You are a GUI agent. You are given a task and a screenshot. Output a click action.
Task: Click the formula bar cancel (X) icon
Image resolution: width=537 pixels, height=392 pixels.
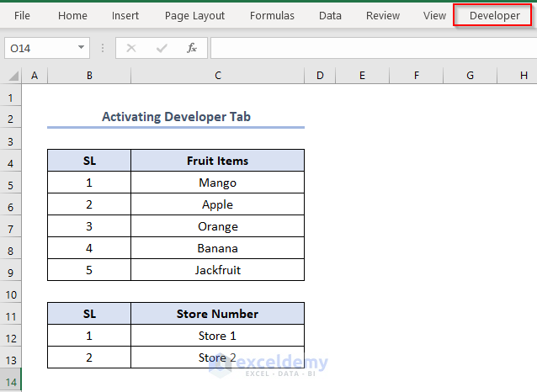(131, 48)
